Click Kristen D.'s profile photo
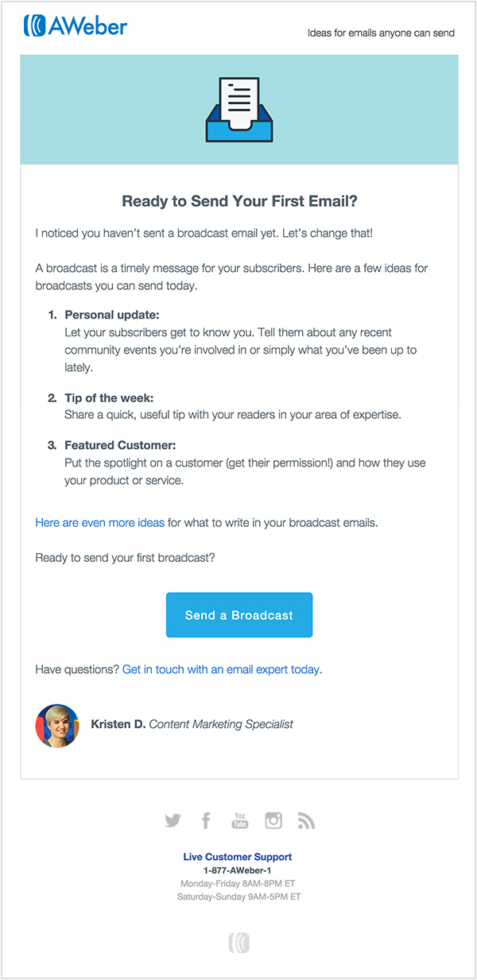This screenshot has width=477, height=980. 57,725
